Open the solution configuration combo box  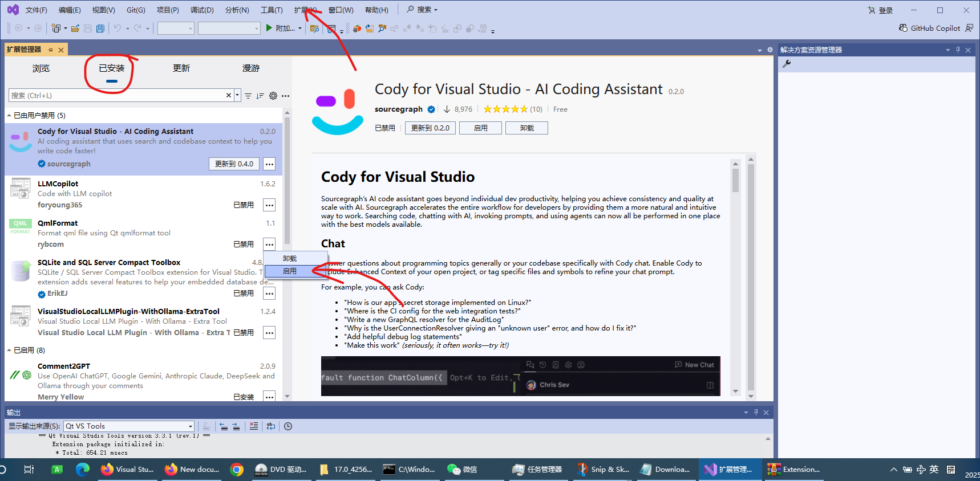tap(176, 28)
